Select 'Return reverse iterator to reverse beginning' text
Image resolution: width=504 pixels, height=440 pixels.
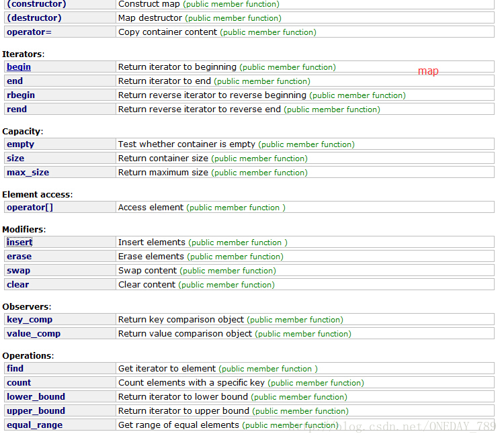212,95
